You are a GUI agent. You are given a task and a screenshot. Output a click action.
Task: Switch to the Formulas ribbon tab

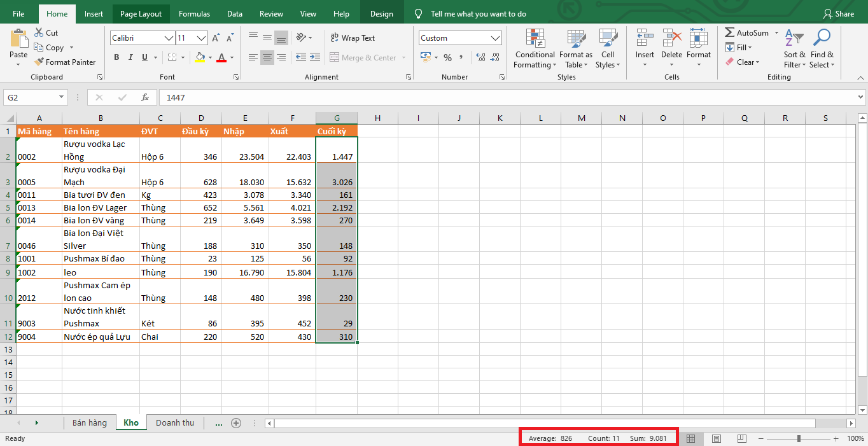pos(194,14)
